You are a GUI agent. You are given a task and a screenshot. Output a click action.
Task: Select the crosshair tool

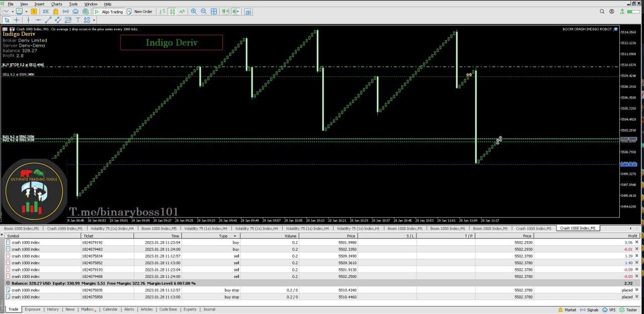point(17,20)
